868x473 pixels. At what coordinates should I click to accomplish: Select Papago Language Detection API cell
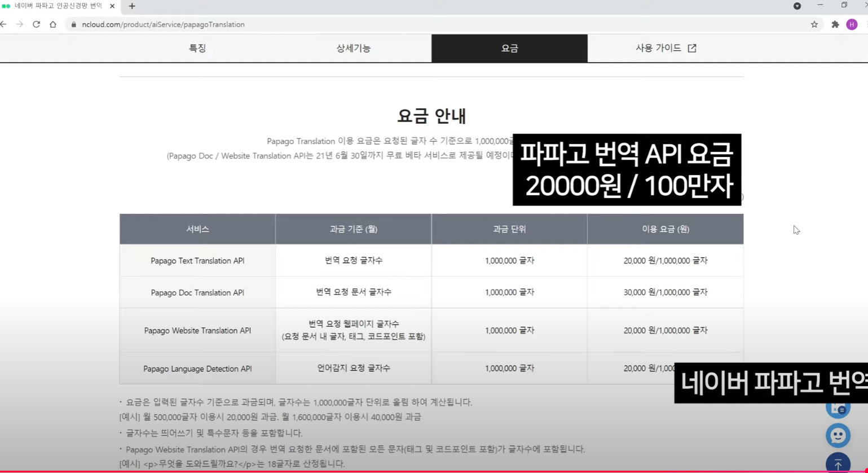[x=197, y=369]
